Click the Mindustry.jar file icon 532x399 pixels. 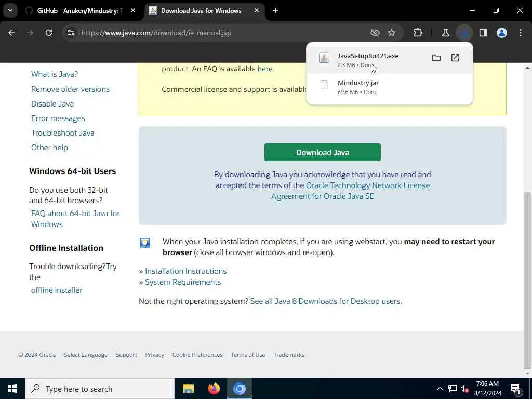[324, 85]
